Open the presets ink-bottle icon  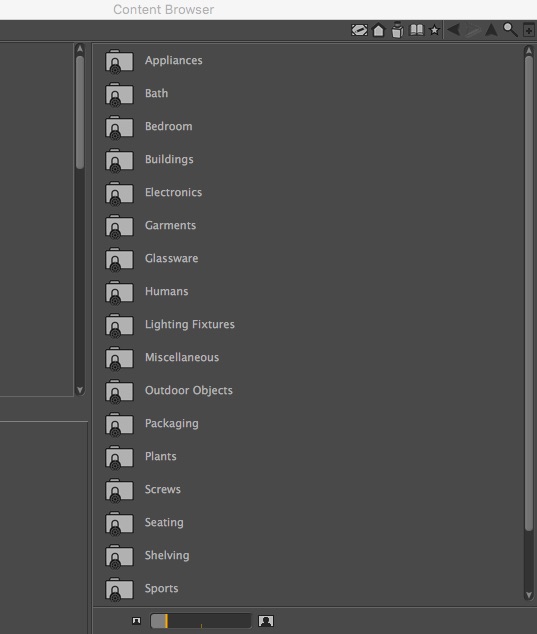(x=397, y=30)
